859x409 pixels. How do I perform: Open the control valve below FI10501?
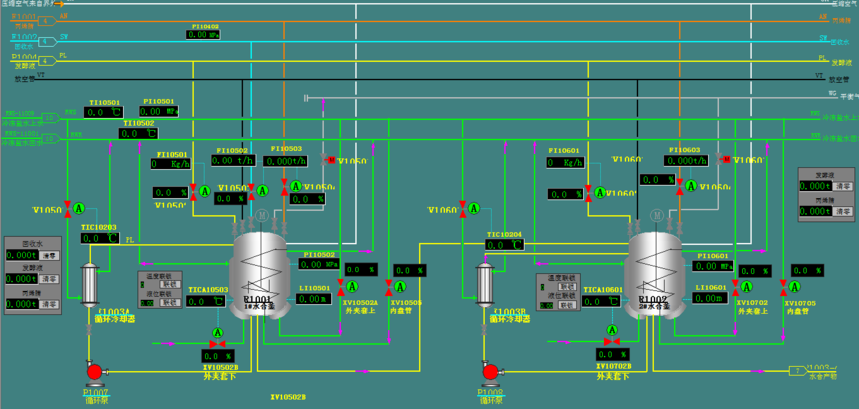[x=193, y=192]
